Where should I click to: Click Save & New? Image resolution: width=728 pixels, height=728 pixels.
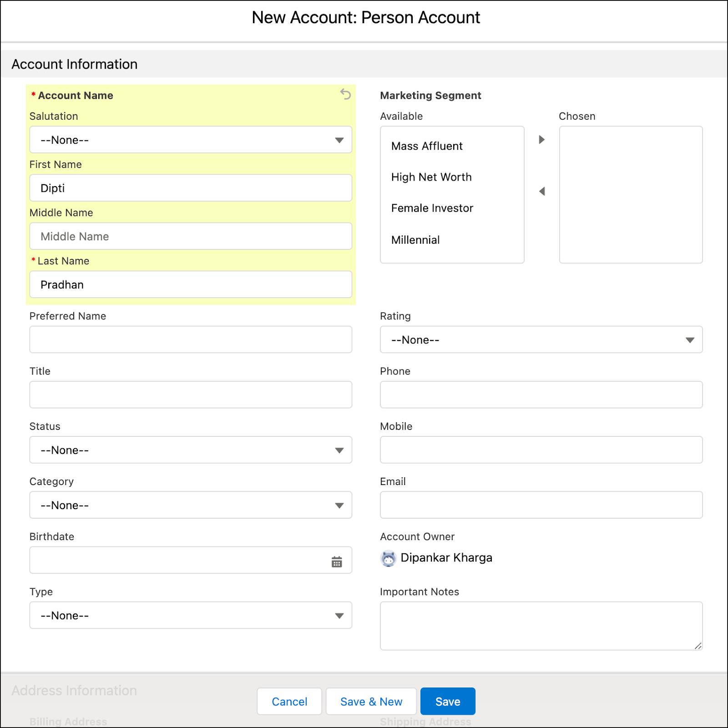point(371,701)
